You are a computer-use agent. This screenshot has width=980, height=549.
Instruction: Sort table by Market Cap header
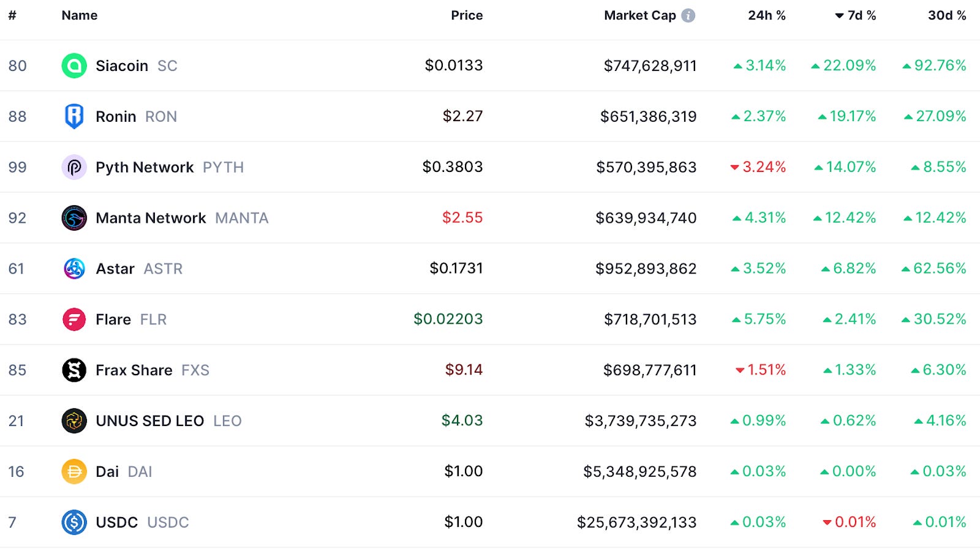point(640,15)
